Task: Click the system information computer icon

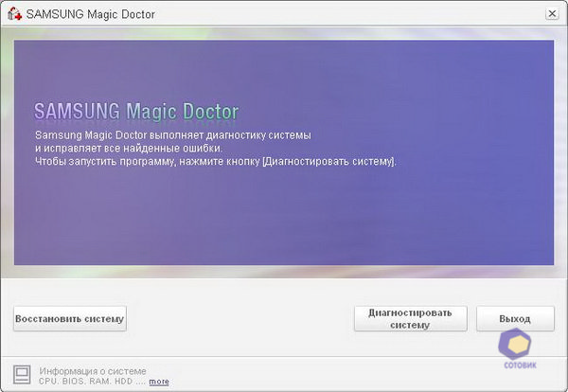Action: pos(22,375)
